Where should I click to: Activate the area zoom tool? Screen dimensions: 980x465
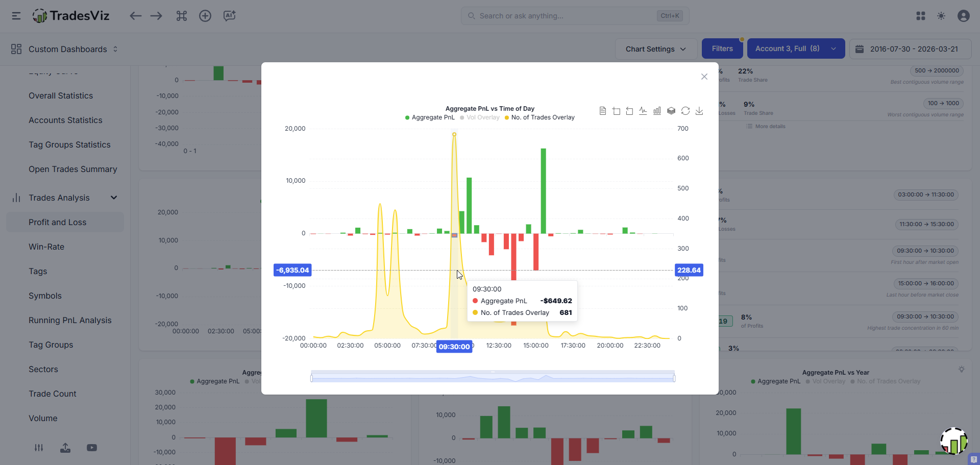tap(616, 111)
